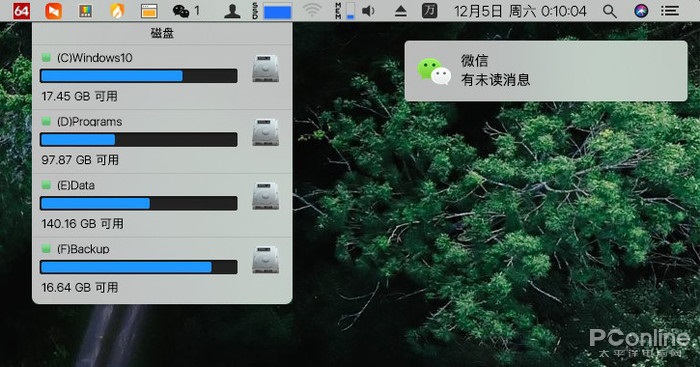Image resolution: width=700 pixels, height=367 pixels.
Task: Click the green status dot for (F)Backup
Action: 46,248
